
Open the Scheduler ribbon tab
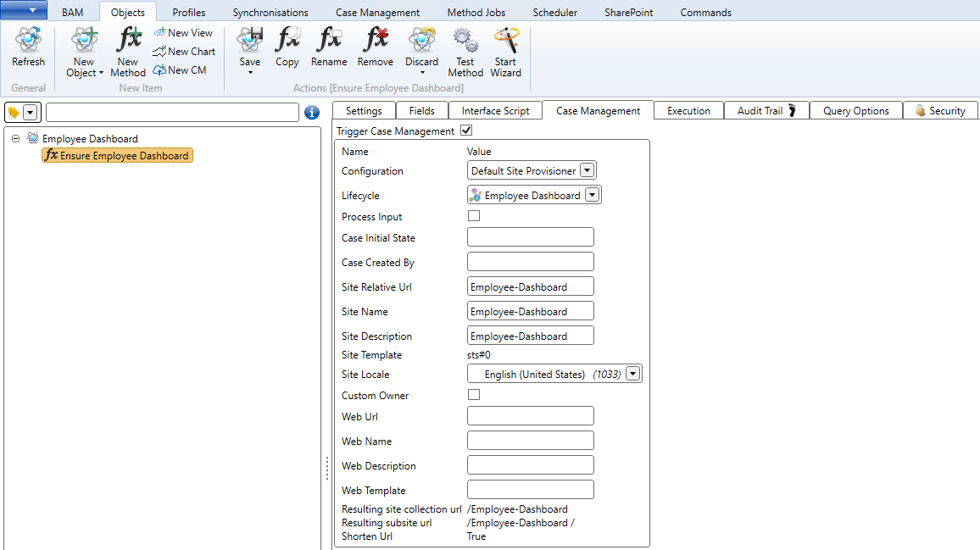point(554,12)
